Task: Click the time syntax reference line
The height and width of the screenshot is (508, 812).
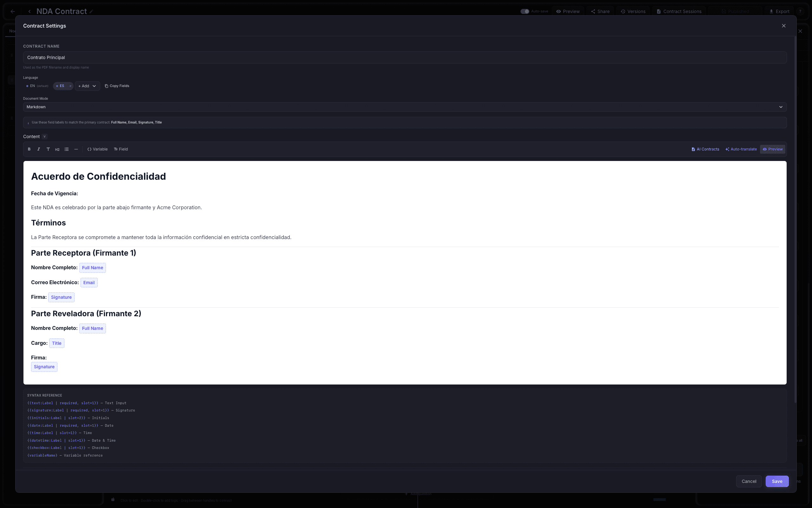Action: (x=59, y=433)
